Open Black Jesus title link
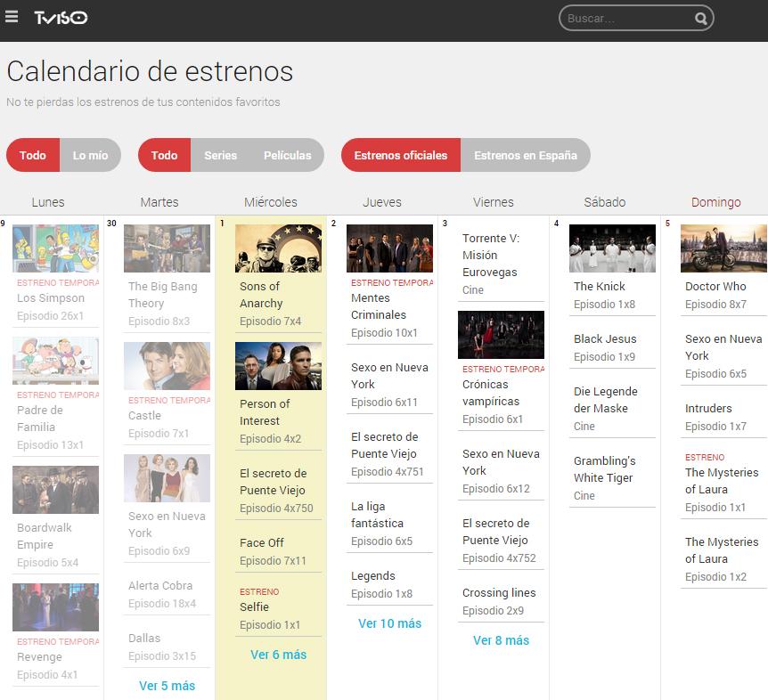 605,338
